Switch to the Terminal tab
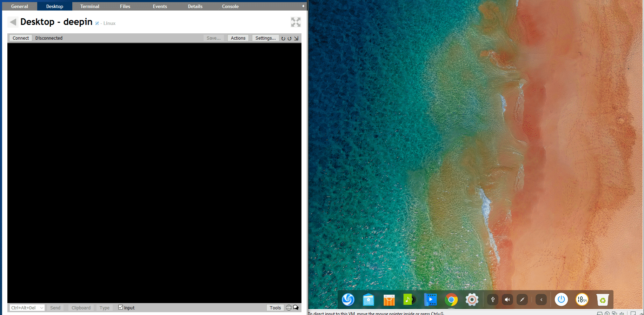This screenshot has height=315, width=644. click(x=90, y=6)
